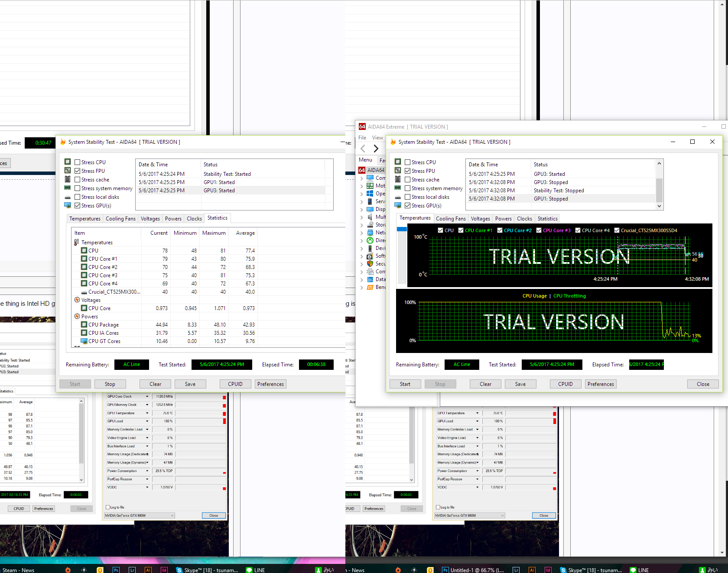Toggle CPU legend checkbox on temperature graph
The image size is (728, 573).
click(440, 230)
